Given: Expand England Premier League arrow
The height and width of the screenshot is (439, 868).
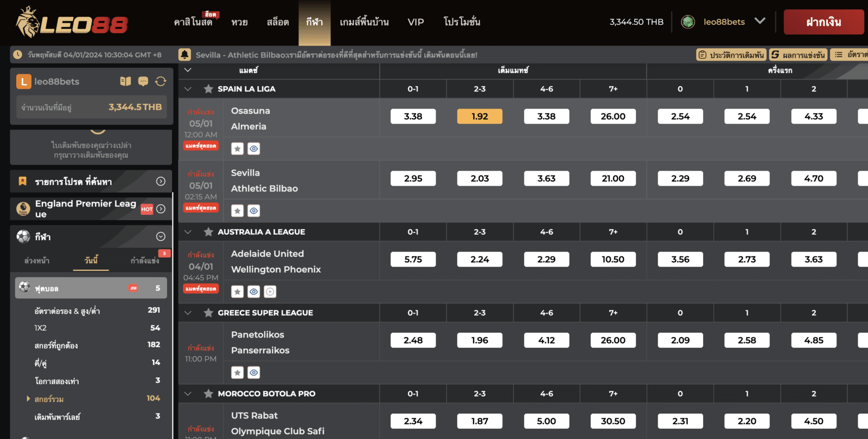Looking at the screenshot, I should pos(161,209).
